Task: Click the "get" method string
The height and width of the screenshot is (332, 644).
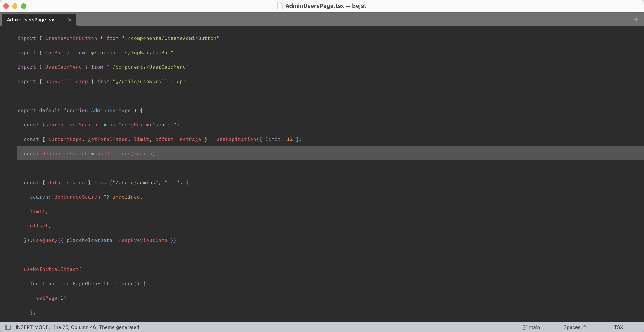Action: (x=172, y=183)
